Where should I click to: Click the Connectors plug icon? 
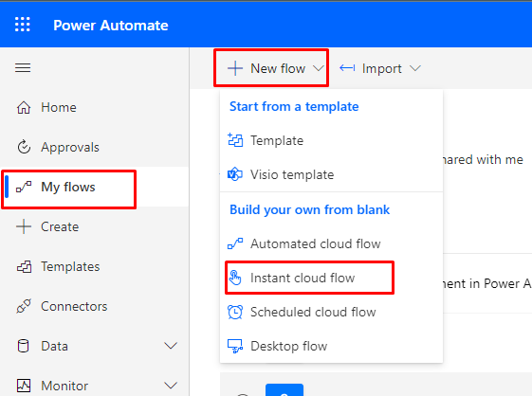pyautogui.click(x=24, y=306)
